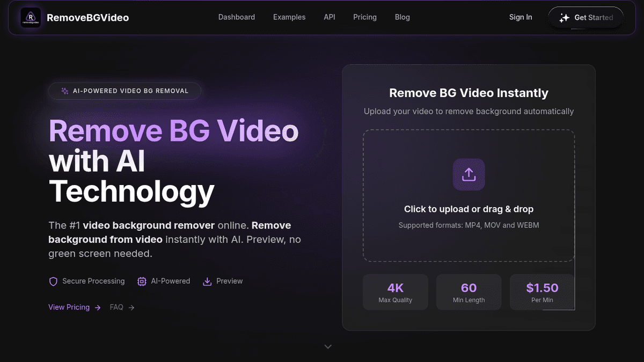Click the 'Click to upload or drag & drop' text

pos(469,209)
